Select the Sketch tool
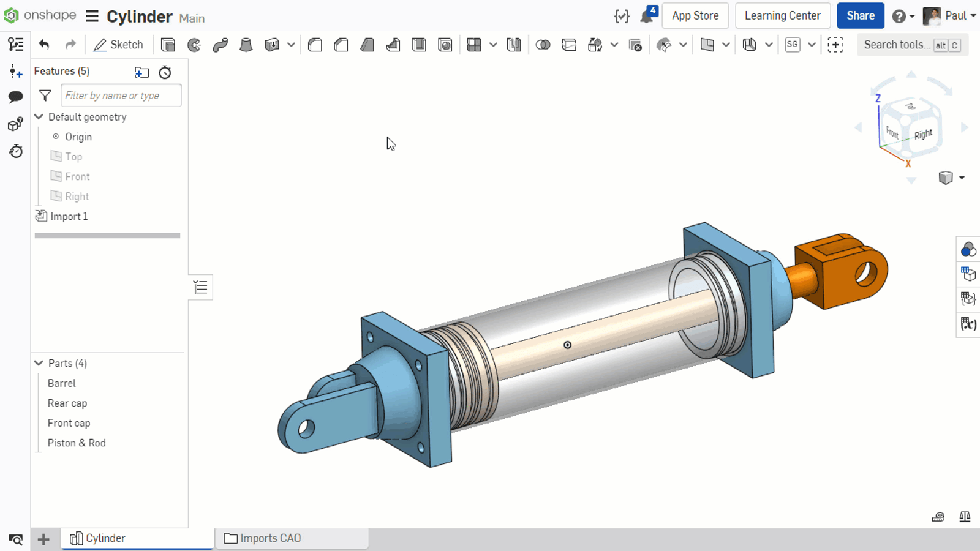The width and height of the screenshot is (980, 551). click(118, 45)
